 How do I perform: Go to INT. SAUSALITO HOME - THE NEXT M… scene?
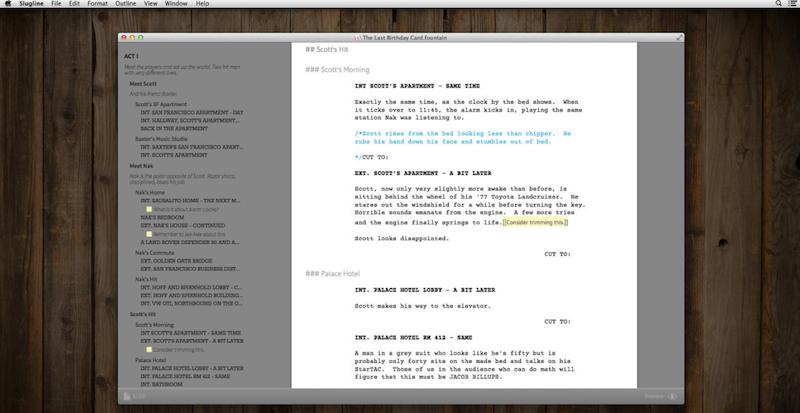(x=190, y=201)
